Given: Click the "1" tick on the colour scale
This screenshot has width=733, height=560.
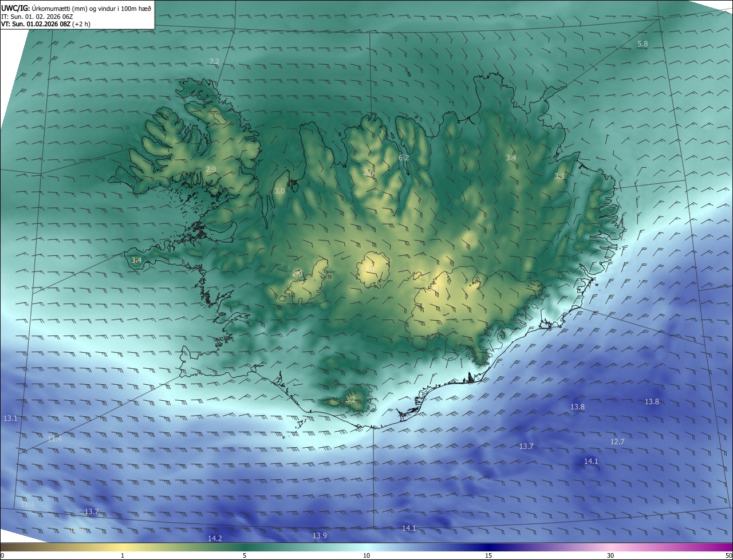Looking at the screenshot, I should [x=123, y=555].
